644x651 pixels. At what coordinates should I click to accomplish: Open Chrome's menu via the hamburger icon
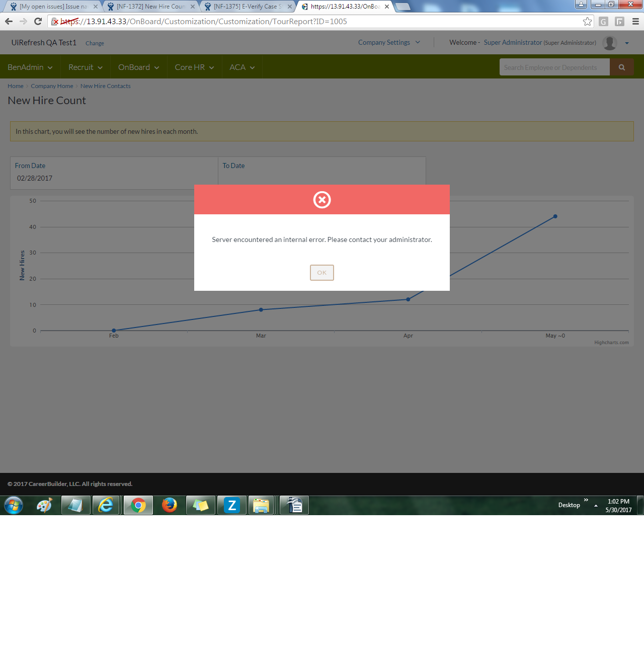pyautogui.click(x=635, y=22)
